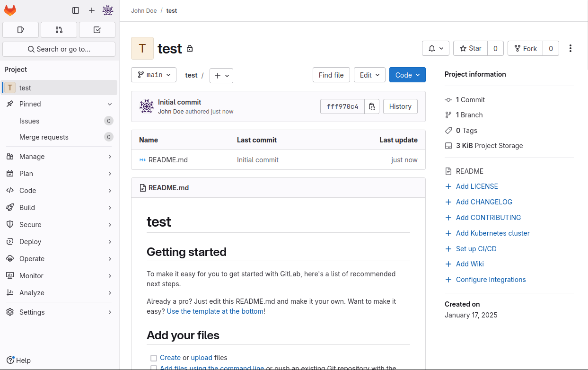Open the GitLab logo home link
Image resolution: width=588 pixels, height=370 pixels.
click(10, 10)
